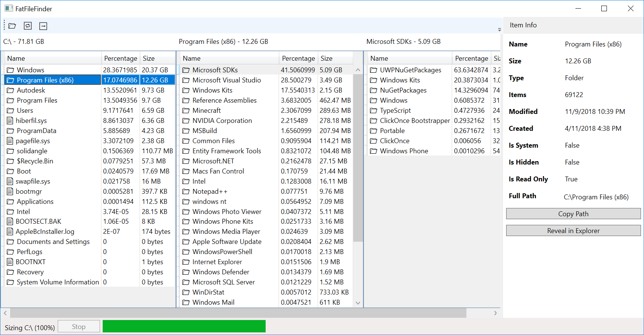The image size is (644, 335).
Task: Click the Sizing C:\ (100%) status text
Action: [30, 328]
